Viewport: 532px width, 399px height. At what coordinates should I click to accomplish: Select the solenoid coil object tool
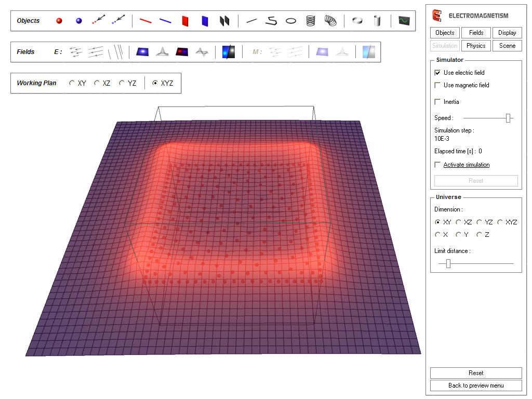(310, 20)
